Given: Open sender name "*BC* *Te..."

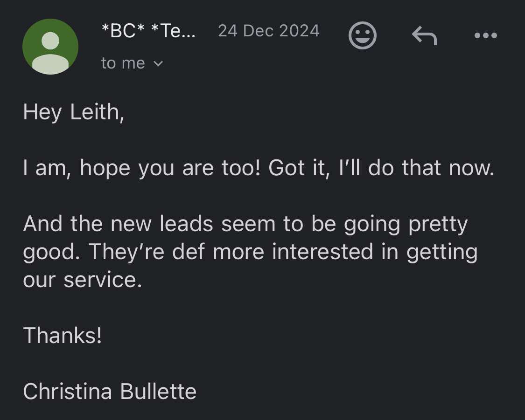Looking at the screenshot, I should tap(149, 31).
